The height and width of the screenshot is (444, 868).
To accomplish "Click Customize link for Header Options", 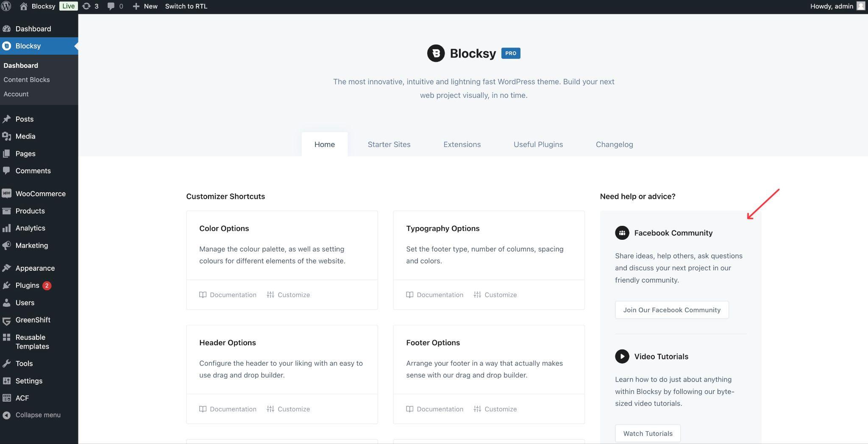I will (x=288, y=409).
